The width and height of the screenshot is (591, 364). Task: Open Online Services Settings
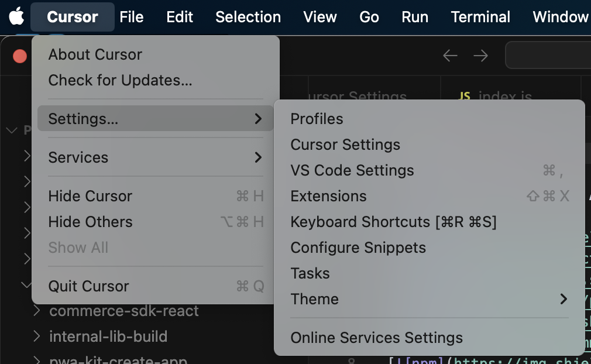376,338
